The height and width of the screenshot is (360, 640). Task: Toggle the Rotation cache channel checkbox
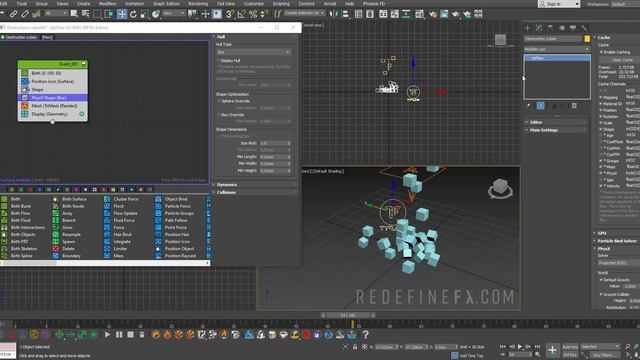(601, 116)
